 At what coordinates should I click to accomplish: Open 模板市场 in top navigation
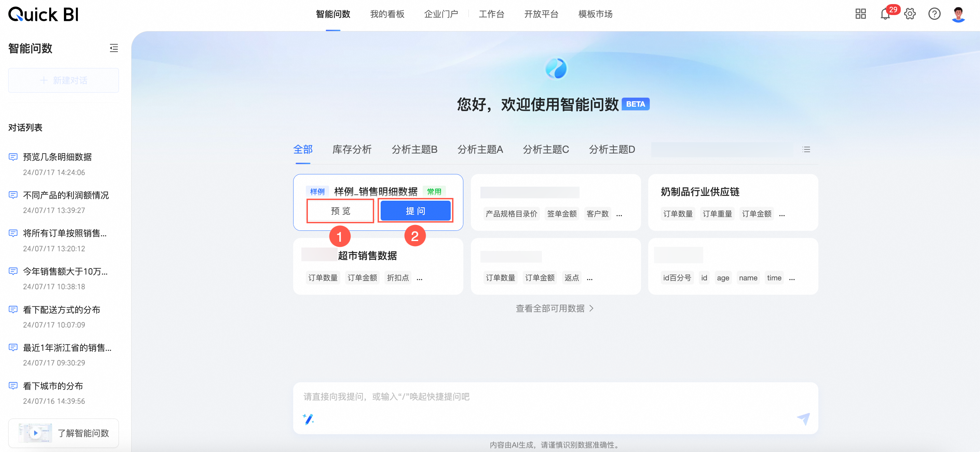click(x=595, y=14)
